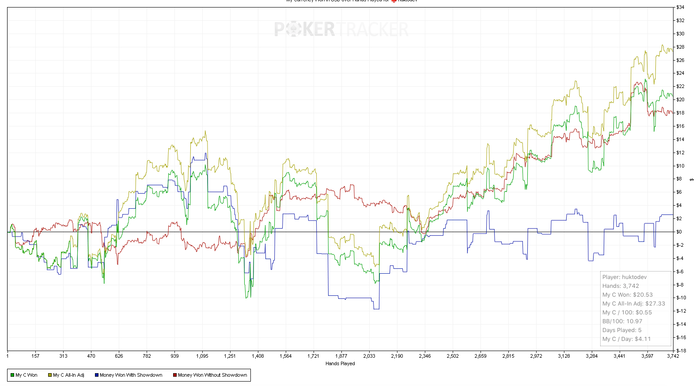Click the x-axis tick label 470
The width and height of the screenshot is (700, 386).
tap(91, 356)
